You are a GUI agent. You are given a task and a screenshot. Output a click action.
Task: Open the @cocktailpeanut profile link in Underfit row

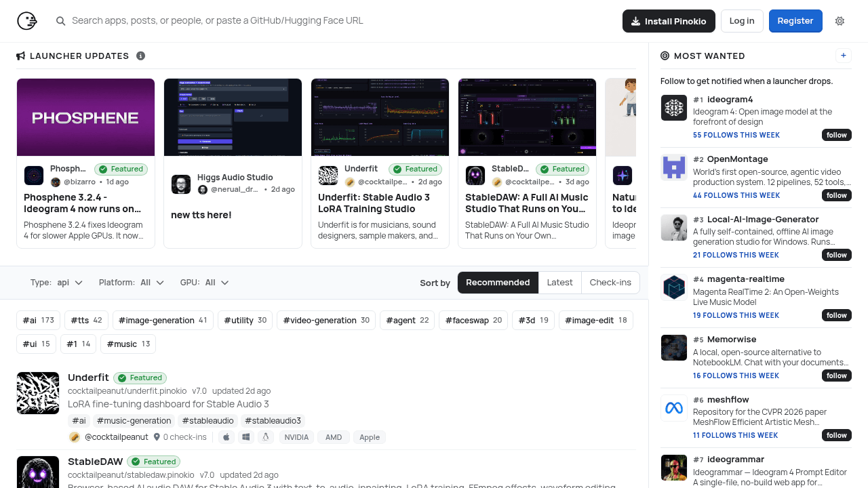117,437
